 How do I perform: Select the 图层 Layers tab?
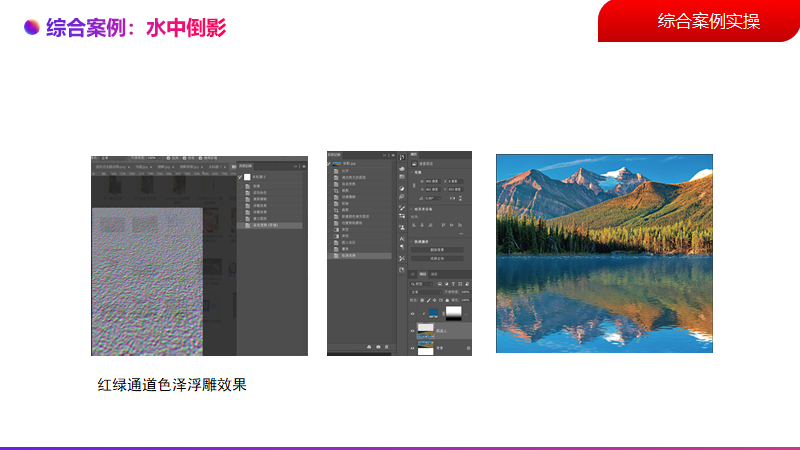tap(422, 274)
